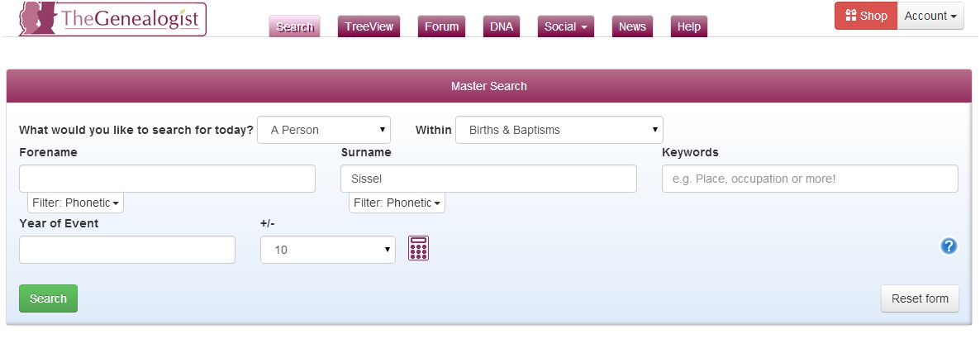This screenshot has width=980, height=339.
Task: Click the Reset form button
Action: 920,298
